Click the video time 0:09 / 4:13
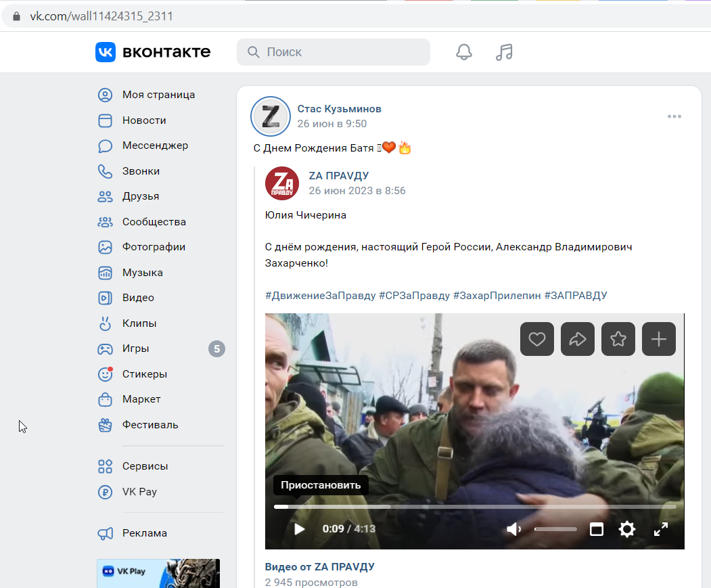Viewport: 711px width, 588px height. tap(348, 529)
